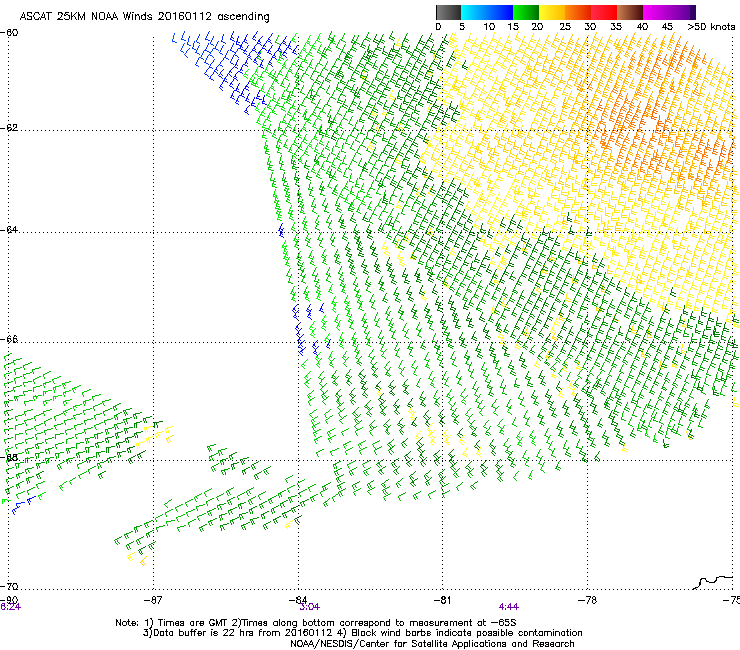Click the '35' legend scale label
The width and height of the screenshot is (740, 650).
616,27
